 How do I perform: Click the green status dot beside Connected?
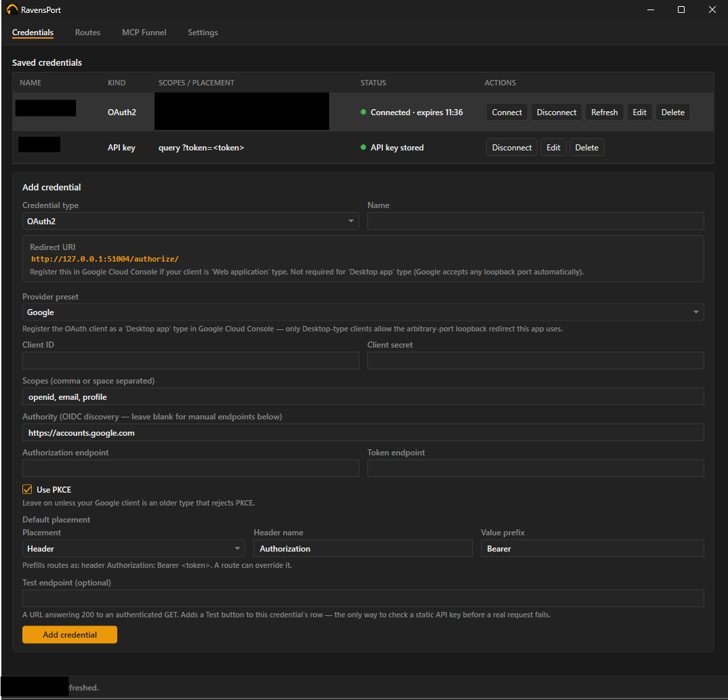[x=363, y=112]
